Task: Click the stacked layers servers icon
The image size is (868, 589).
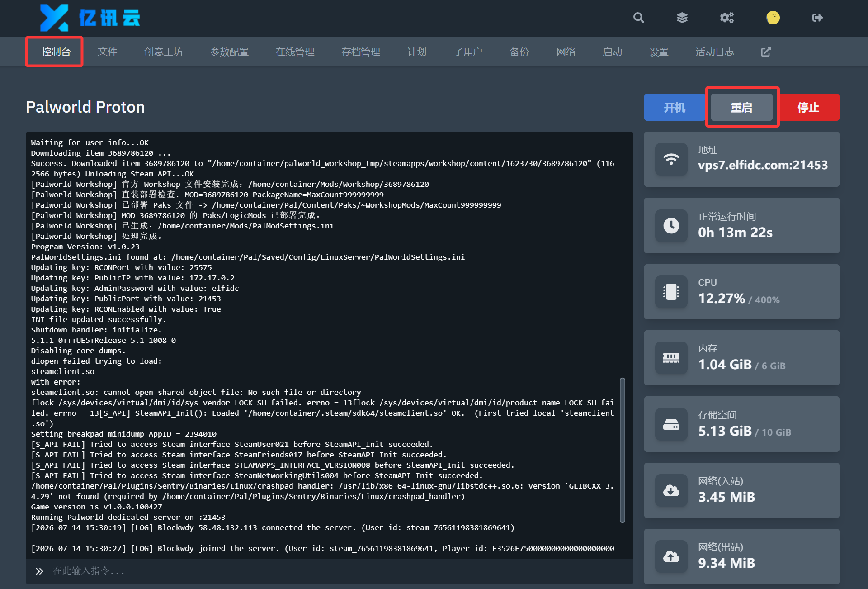Action: tap(682, 18)
